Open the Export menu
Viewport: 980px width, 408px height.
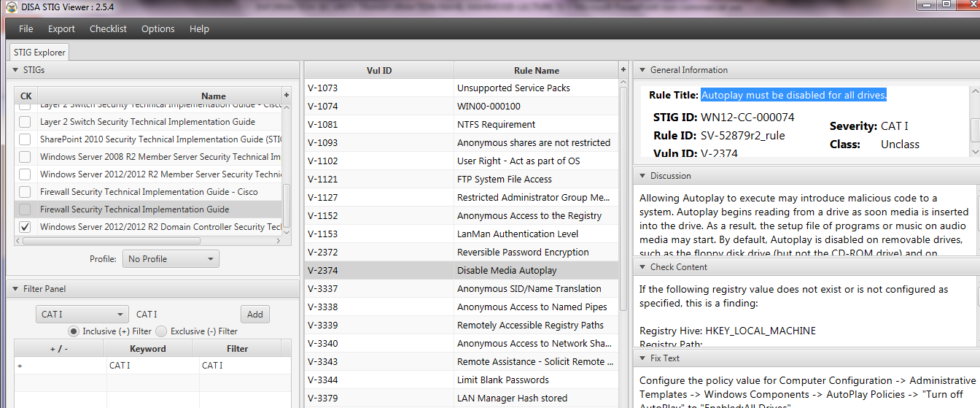pos(61,29)
